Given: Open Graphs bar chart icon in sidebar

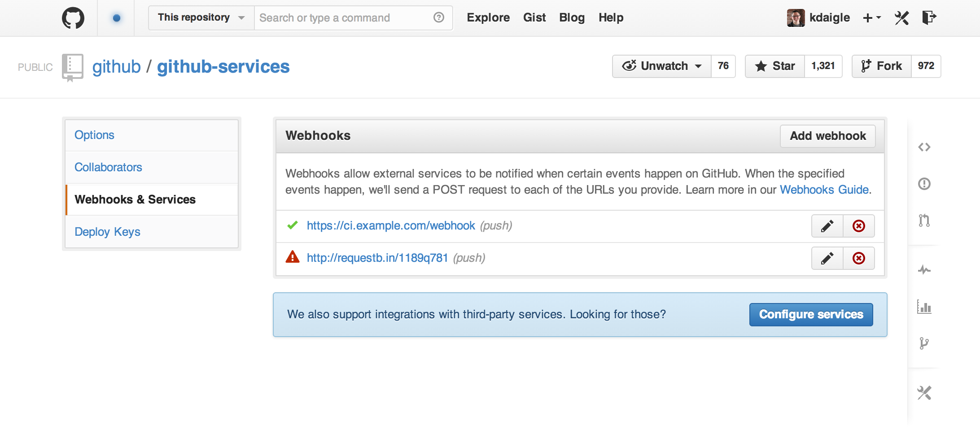Looking at the screenshot, I should (x=924, y=307).
